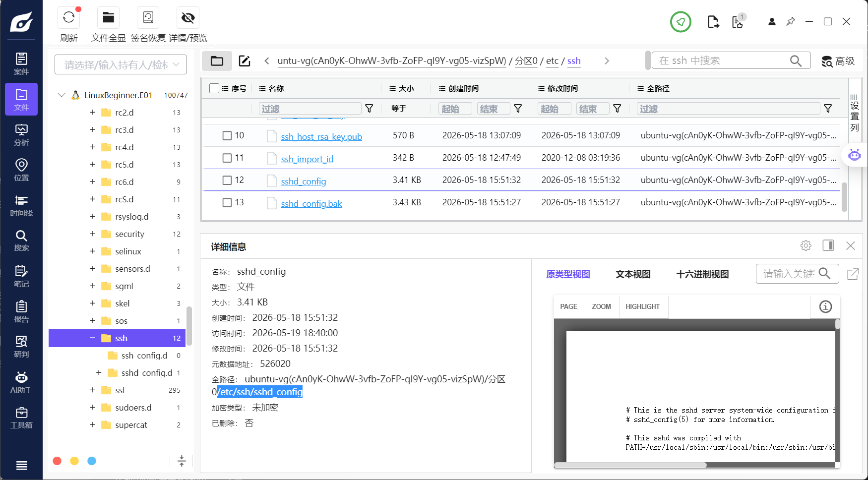Click the green circular status icon
The image size is (868, 480).
pos(681,22)
